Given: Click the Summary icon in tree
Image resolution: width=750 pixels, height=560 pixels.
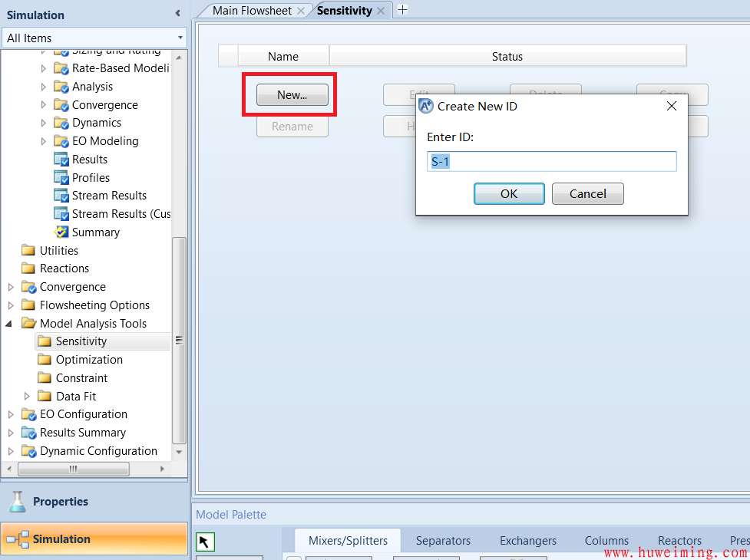Looking at the screenshot, I should pos(61,232).
